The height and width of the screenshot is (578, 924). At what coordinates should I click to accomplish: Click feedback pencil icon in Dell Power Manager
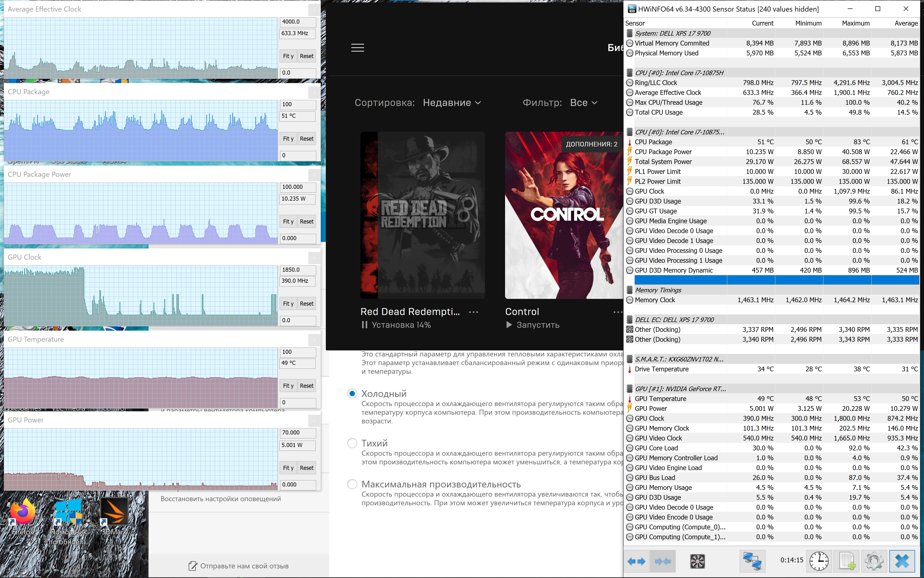pyautogui.click(x=193, y=566)
